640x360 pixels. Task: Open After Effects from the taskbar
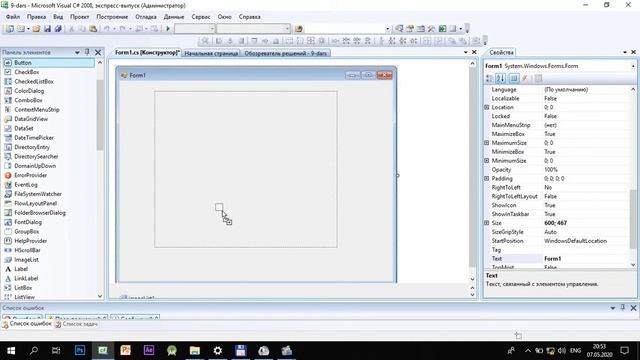149,350
